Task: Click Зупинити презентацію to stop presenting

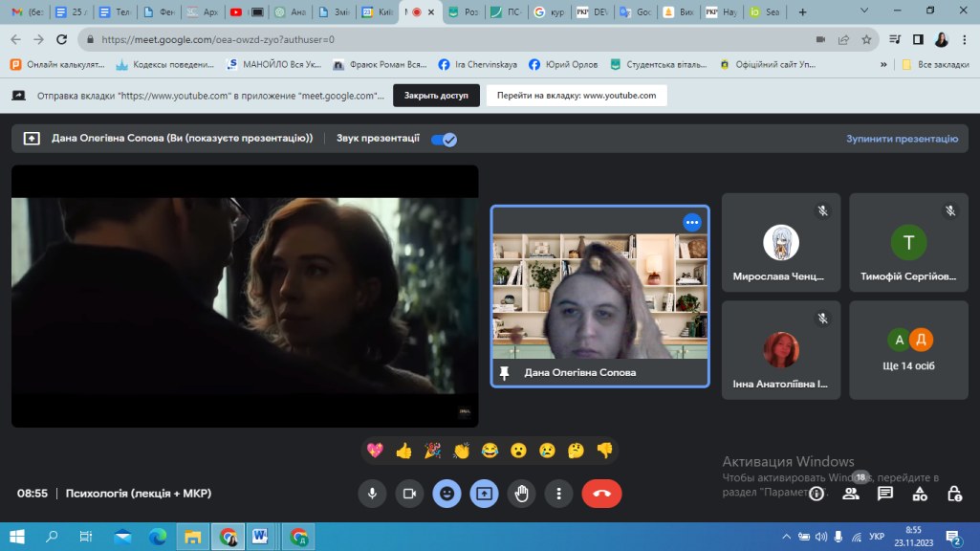Action: coord(902,139)
